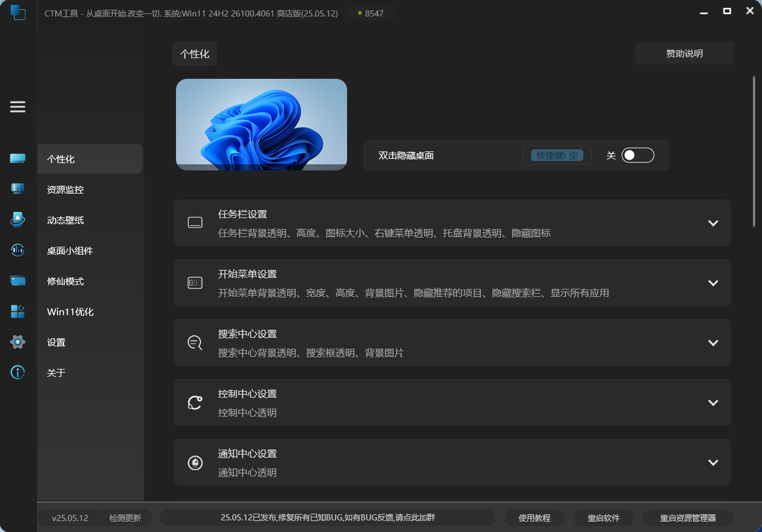762x532 pixels.
Task: Click the 开始菜单设置 row icon
Action: [x=195, y=283]
